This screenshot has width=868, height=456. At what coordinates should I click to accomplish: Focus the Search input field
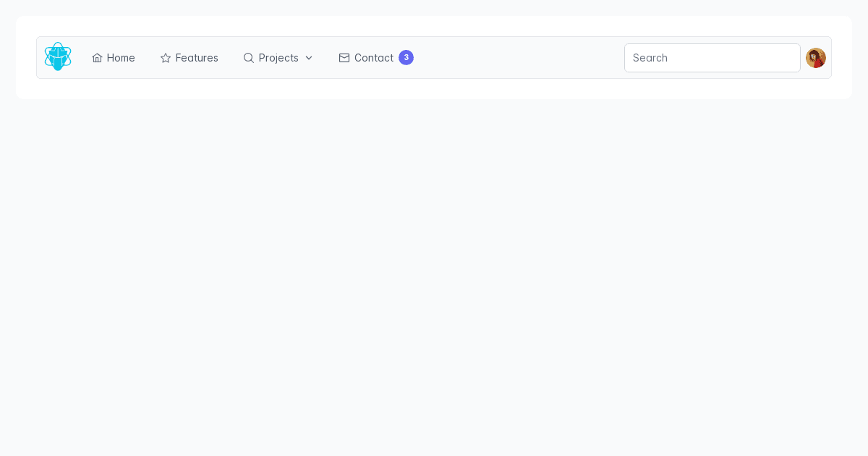712,58
